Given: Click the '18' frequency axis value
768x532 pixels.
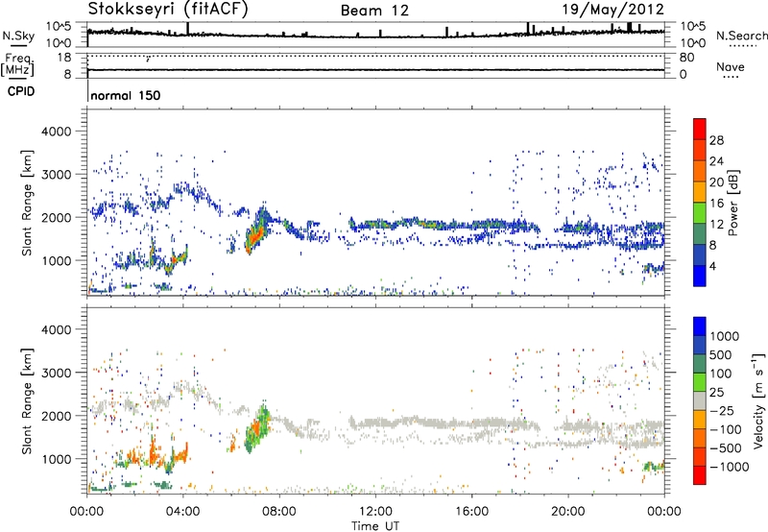Looking at the screenshot, I should pyautogui.click(x=64, y=58).
